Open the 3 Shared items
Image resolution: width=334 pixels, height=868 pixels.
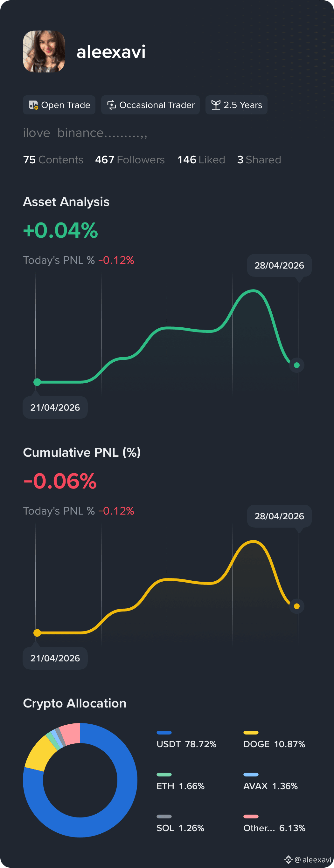pyautogui.click(x=259, y=160)
